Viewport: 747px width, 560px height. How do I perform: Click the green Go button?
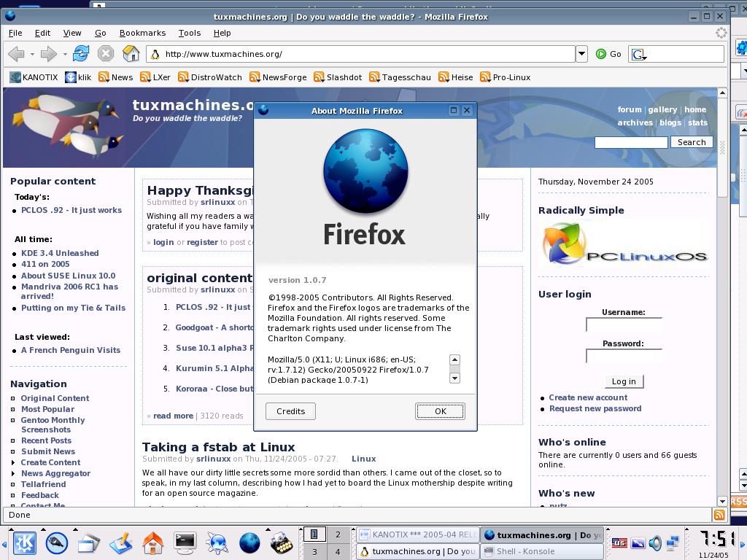click(608, 54)
